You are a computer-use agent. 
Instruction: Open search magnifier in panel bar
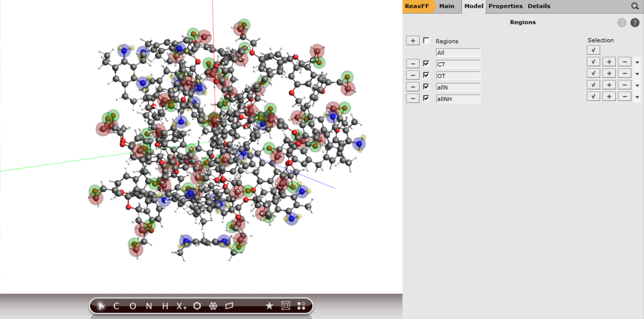pyautogui.click(x=635, y=6)
